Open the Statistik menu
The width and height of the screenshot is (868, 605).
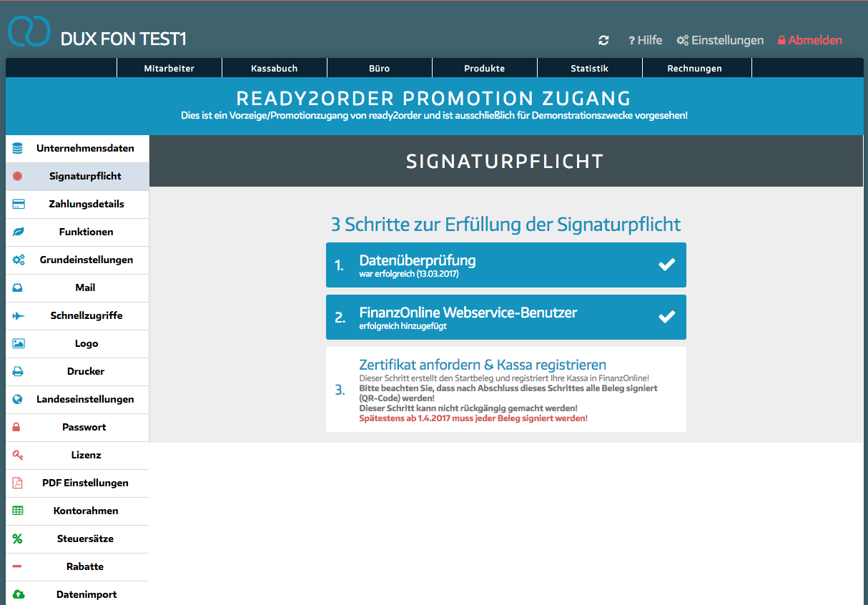tap(590, 69)
